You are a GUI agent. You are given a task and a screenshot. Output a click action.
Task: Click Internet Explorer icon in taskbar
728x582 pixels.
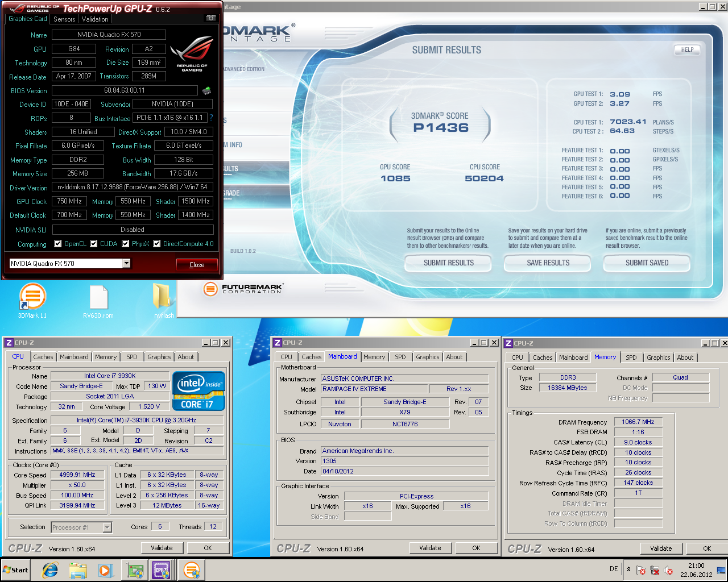pyautogui.click(x=50, y=570)
